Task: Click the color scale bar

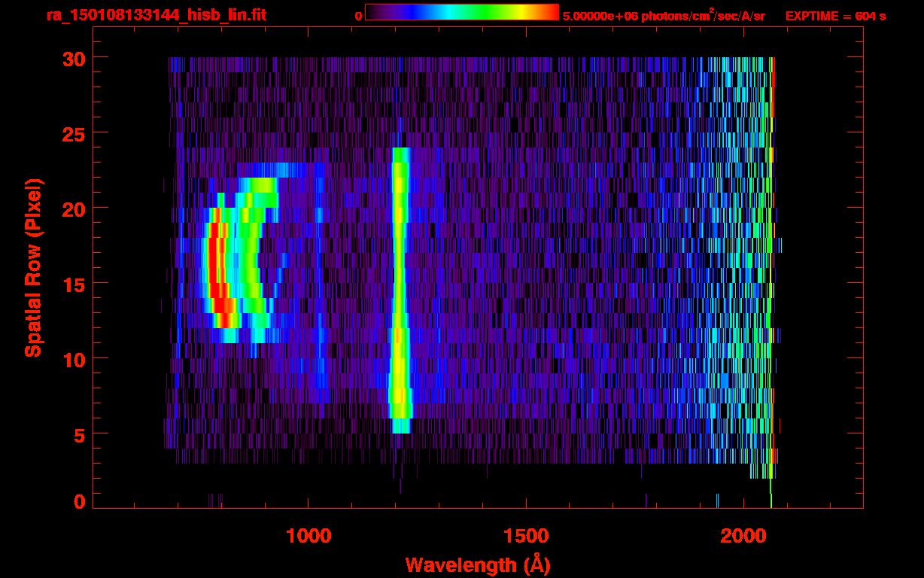Action: point(462,13)
